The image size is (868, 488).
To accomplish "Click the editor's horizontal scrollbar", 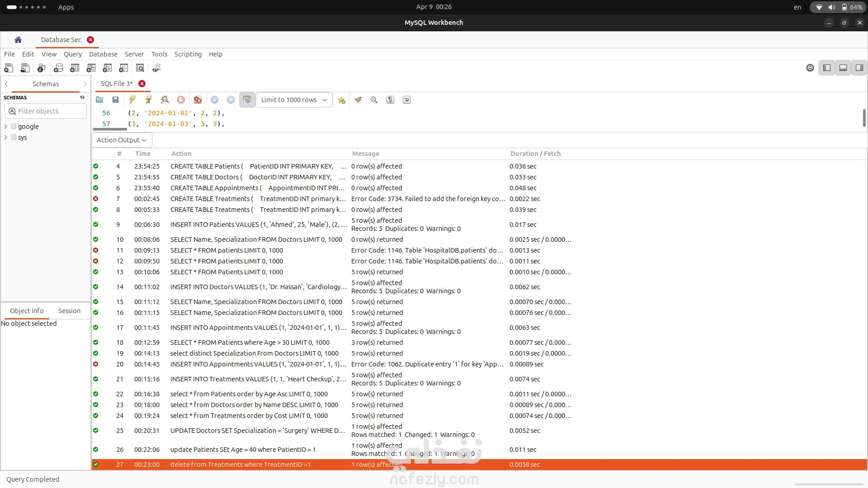I will pyautogui.click(x=110, y=129).
